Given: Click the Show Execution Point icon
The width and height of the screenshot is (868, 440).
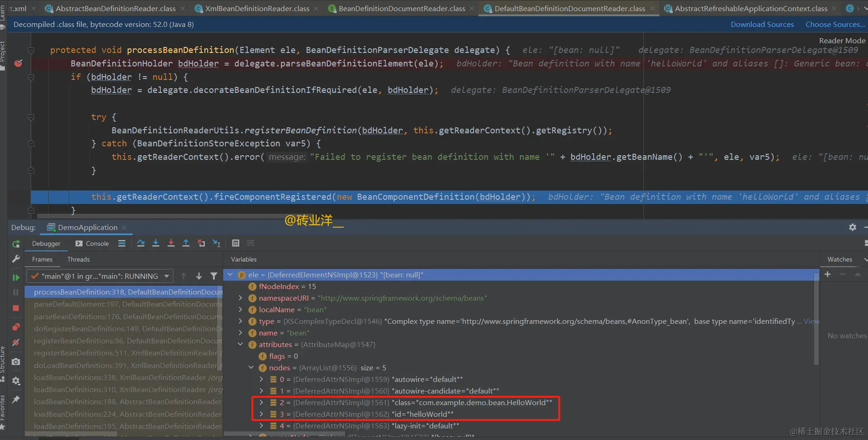Looking at the screenshot, I should 122,243.
